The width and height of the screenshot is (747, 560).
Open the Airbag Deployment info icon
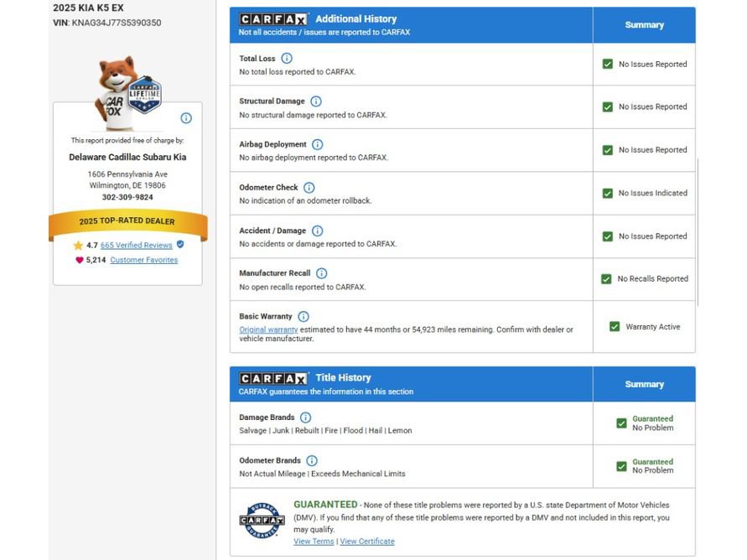pos(317,144)
